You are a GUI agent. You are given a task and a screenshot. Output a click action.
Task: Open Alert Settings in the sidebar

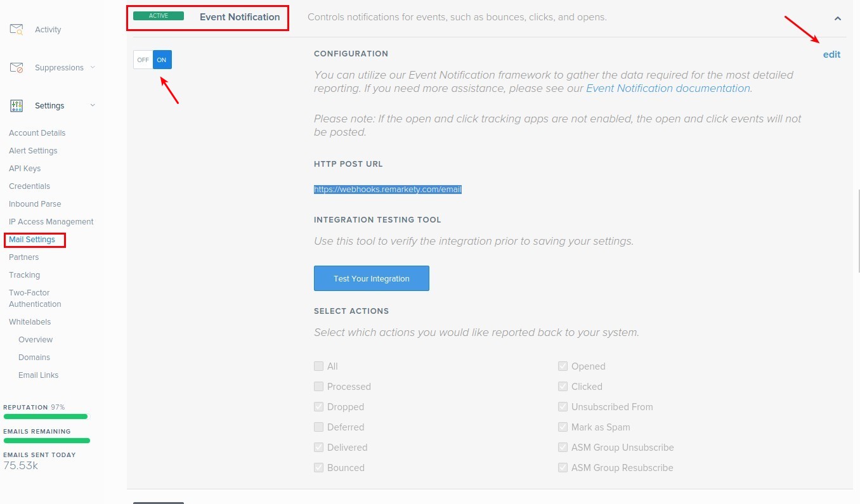pyautogui.click(x=33, y=151)
